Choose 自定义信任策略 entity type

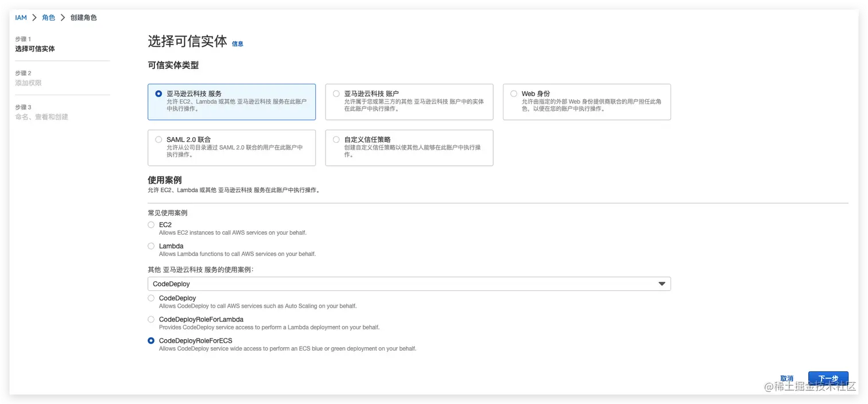tap(336, 139)
